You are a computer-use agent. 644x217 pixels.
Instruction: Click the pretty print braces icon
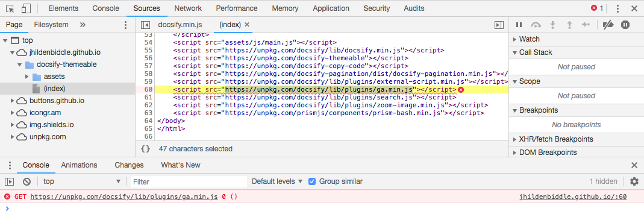click(145, 149)
